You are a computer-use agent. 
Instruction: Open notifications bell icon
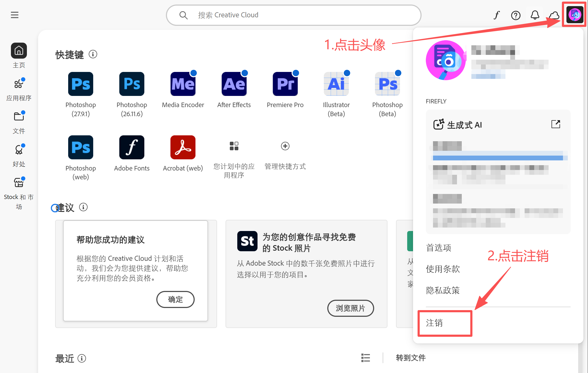tap(535, 15)
